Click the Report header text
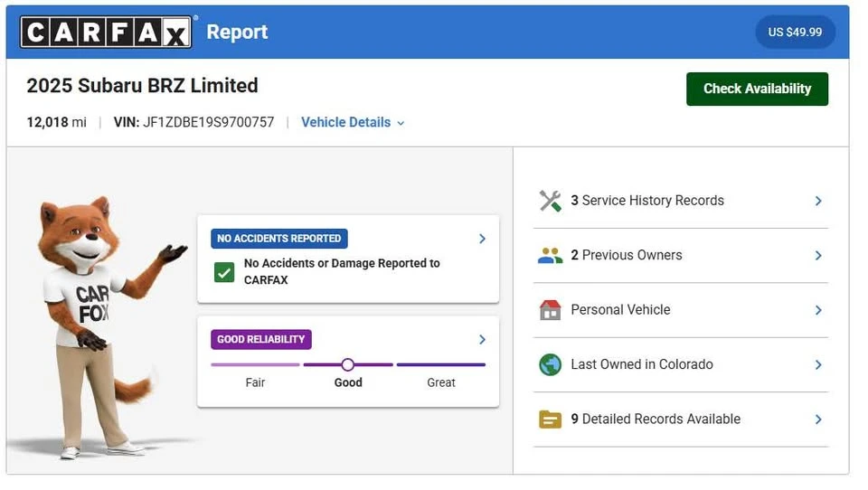Viewport: 868px width, 490px height. point(237,33)
